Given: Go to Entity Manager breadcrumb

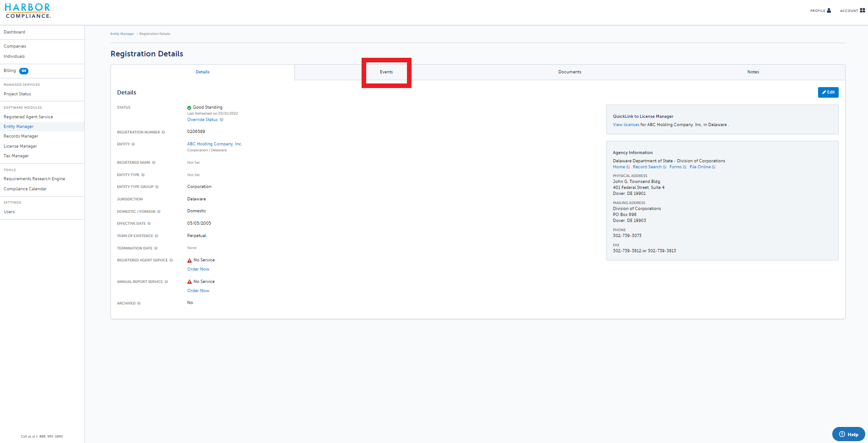Looking at the screenshot, I should click(x=122, y=34).
